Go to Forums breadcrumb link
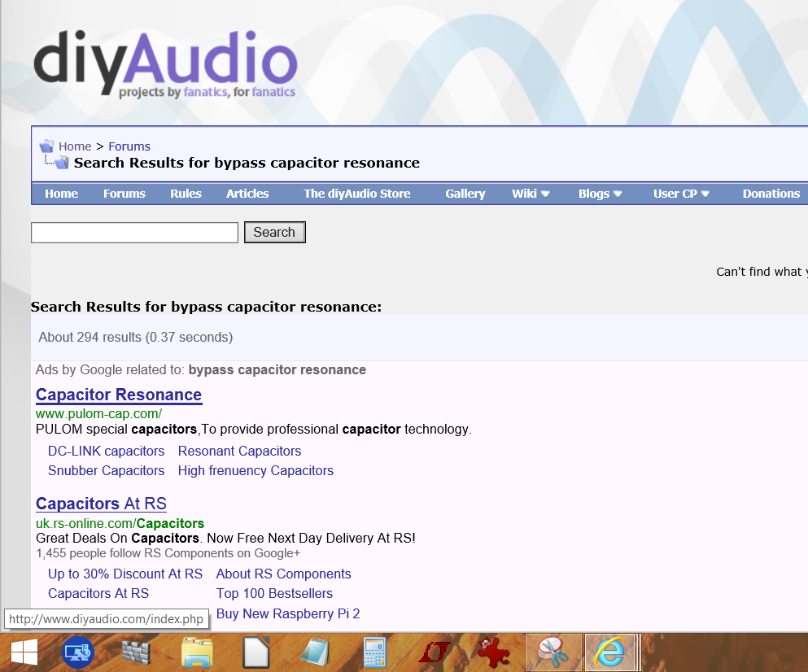Screen dimensions: 808x672 [x=129, y=146]
